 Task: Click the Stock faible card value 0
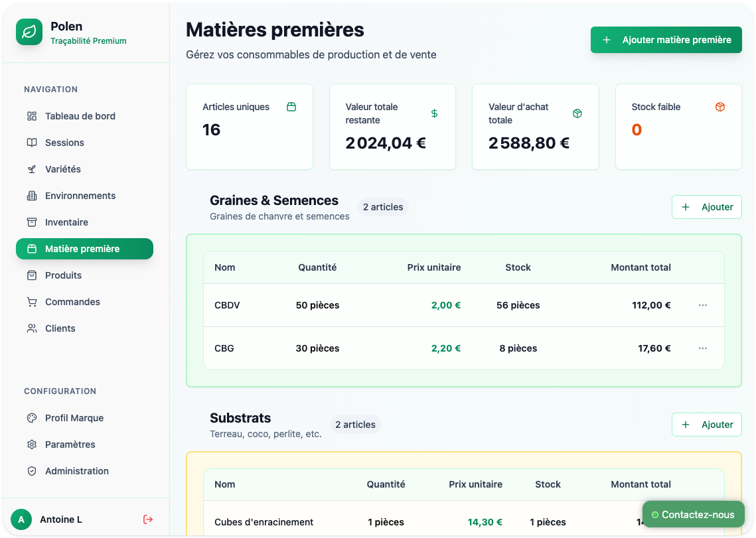click(637, 129)
